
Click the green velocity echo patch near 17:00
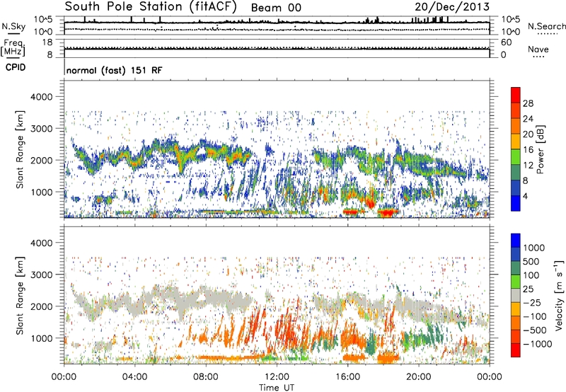(x=371, y=344)
